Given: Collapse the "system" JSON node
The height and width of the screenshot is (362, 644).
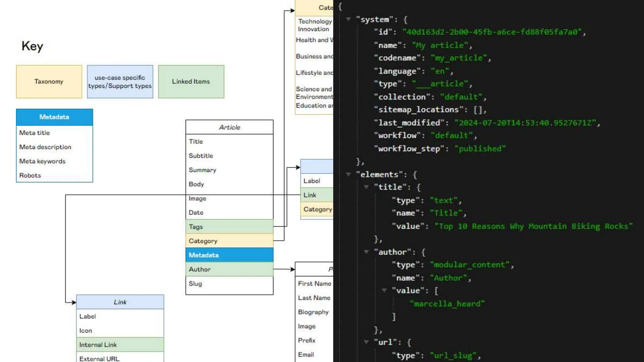Looking at the screenshot, I should coord(348,19).
